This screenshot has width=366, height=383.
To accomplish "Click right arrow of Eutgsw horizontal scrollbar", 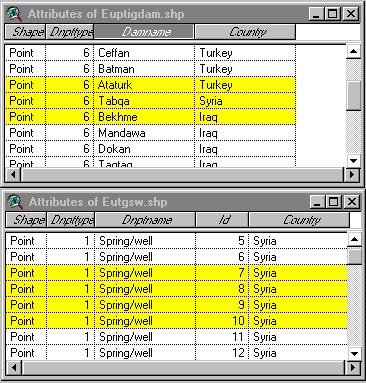I will (x=353, y=368).
